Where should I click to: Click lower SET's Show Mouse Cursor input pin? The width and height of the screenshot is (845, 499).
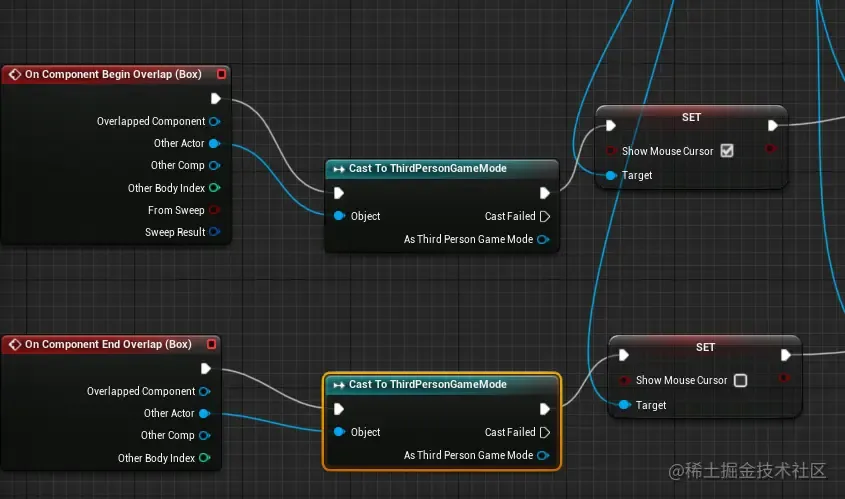[624, 380]
